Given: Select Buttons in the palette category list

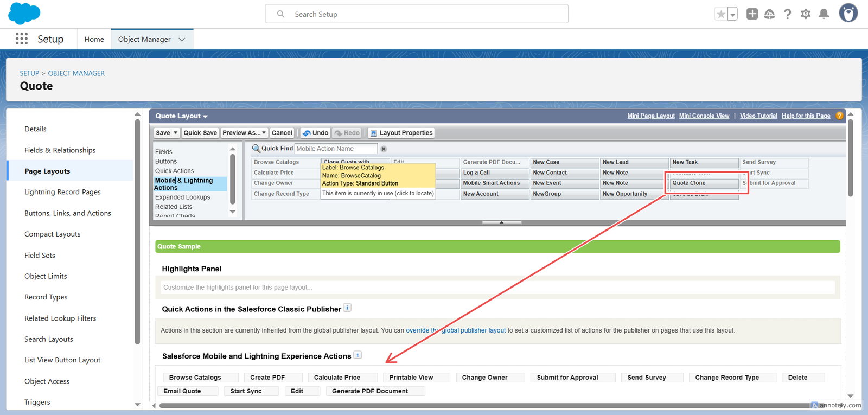Looking at the screenshot, I should tap(166, 162).
